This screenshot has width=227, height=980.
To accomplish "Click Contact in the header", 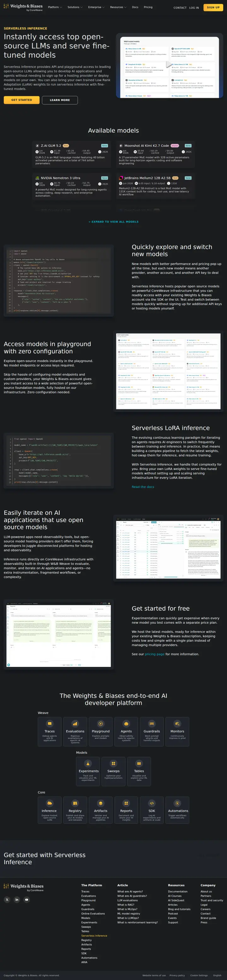I will (x=180, y=8).
